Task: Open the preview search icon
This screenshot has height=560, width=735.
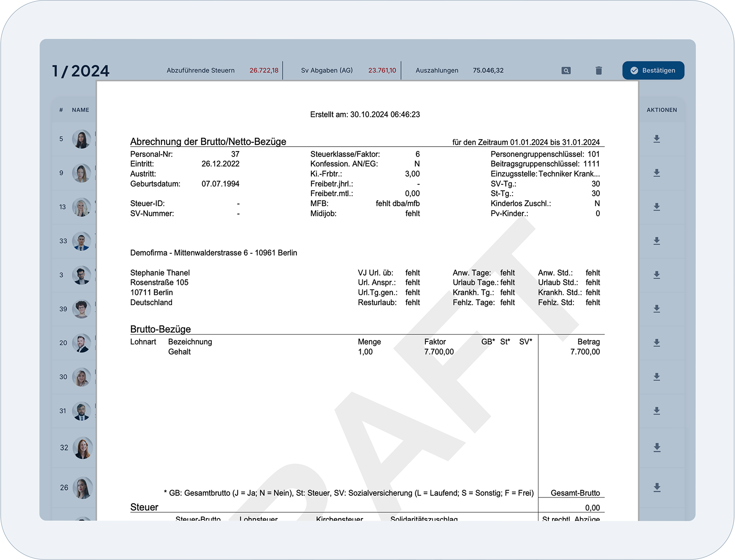Action: pyautogui.click(x=566, y=71)
